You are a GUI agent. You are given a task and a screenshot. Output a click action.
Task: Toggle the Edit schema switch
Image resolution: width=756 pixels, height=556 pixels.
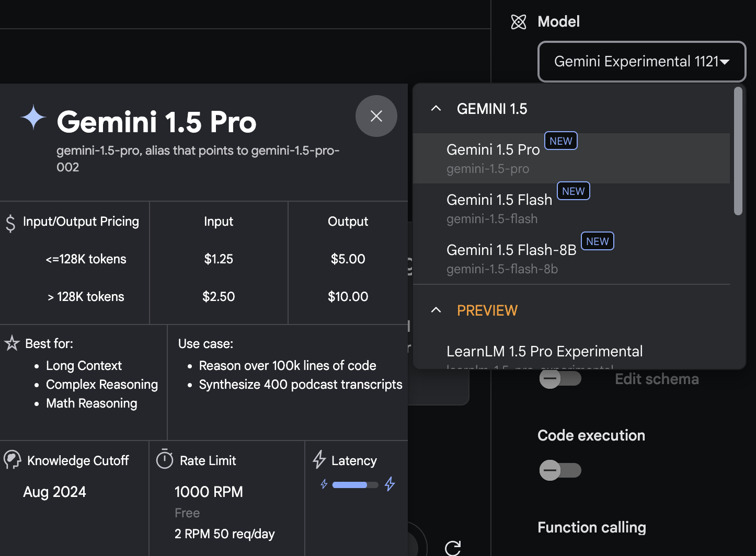tap(560, 378)
